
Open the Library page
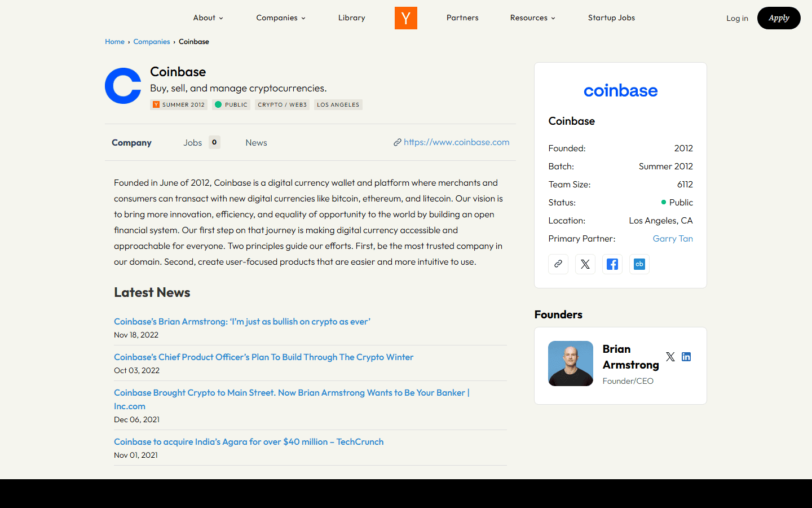point(352,18)
